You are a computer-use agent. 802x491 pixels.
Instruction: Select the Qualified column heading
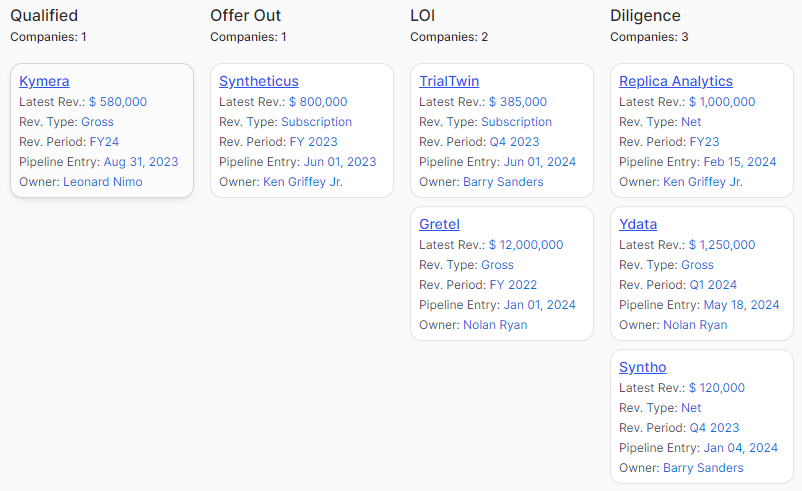point(44,16)
